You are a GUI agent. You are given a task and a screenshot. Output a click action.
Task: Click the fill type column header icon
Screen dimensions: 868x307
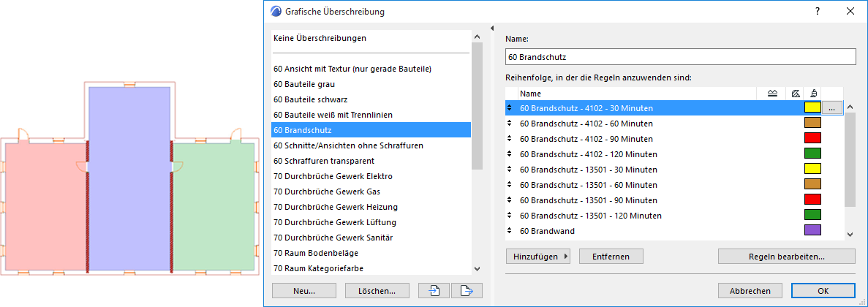pyautogui.click(x=795, y=94)
